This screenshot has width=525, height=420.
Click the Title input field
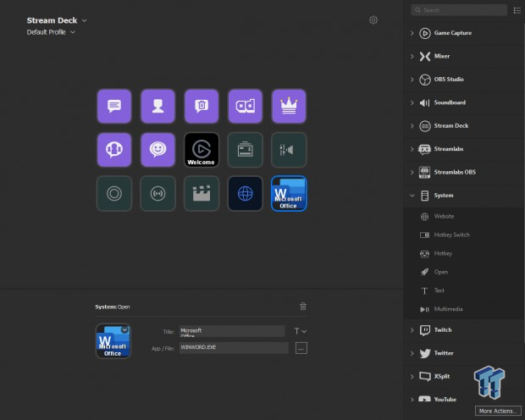pos(232,331)
